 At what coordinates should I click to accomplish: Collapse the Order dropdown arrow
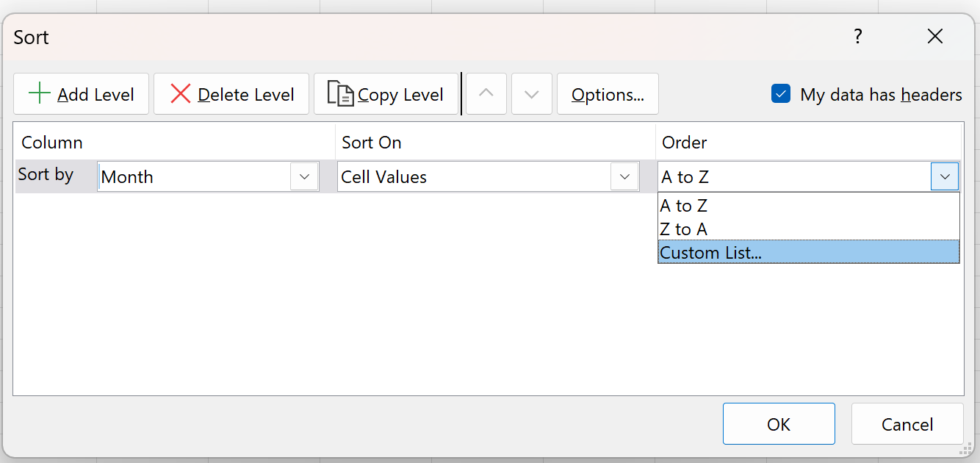(x=945, y=177)
